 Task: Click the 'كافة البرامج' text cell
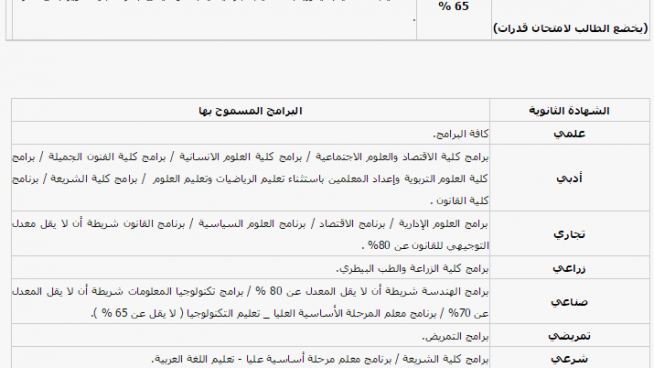(x=460, y=134)
